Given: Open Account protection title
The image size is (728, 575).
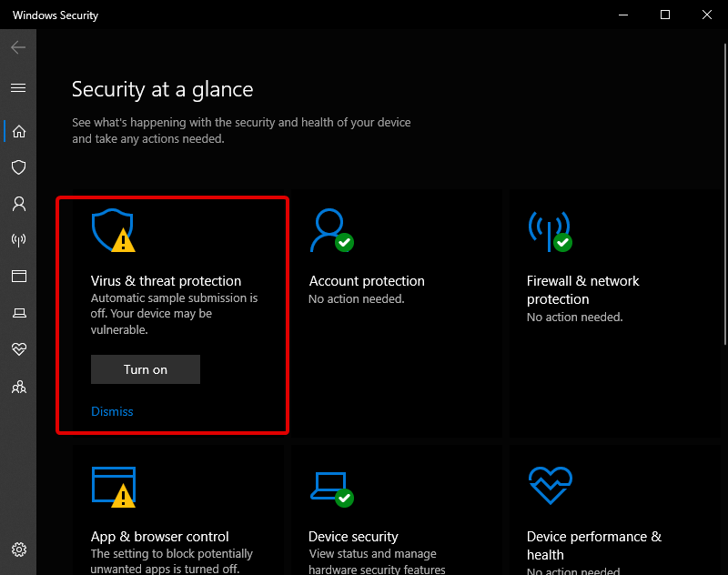Looking at the screenshot, I should 367,281.
